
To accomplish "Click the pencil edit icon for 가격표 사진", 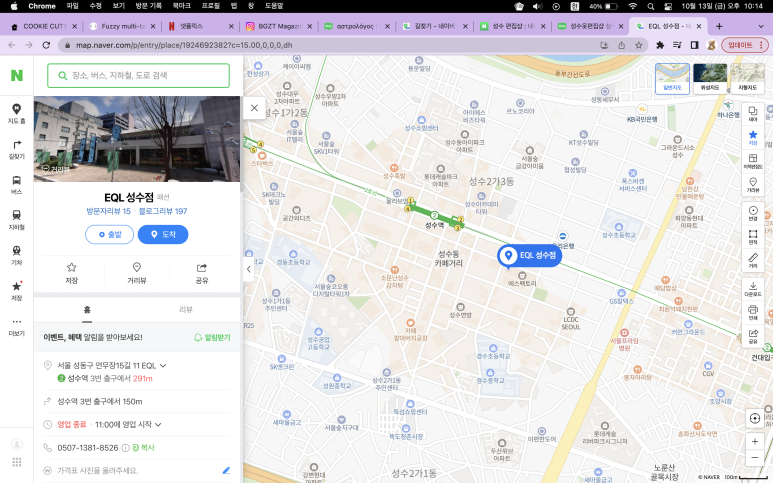I will tap(226, 471).
